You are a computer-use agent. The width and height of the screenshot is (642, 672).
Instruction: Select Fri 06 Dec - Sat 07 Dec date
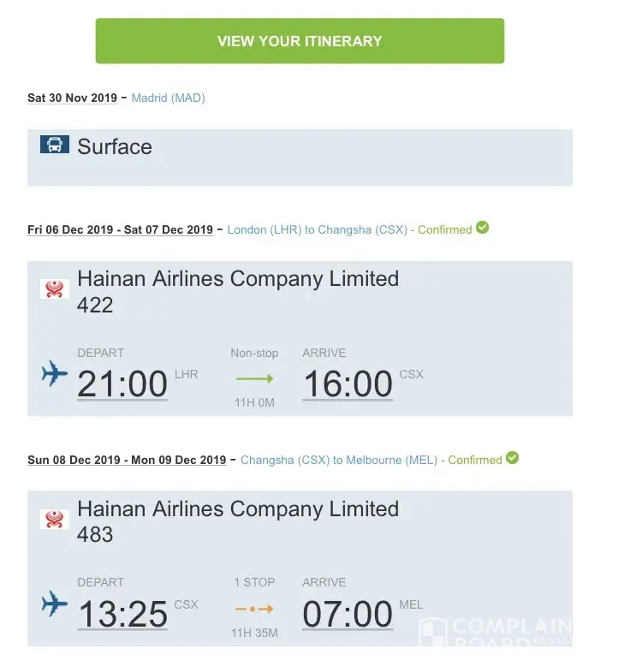pyautogui.click(x=120, y=229)
